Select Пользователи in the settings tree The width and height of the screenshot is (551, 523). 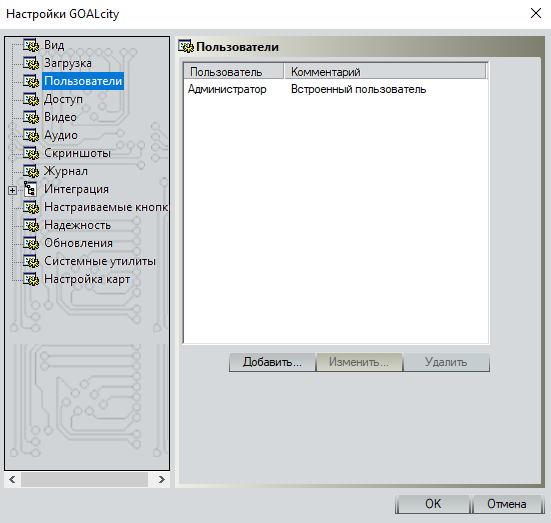pyautogui.click(x=83, y=81)
